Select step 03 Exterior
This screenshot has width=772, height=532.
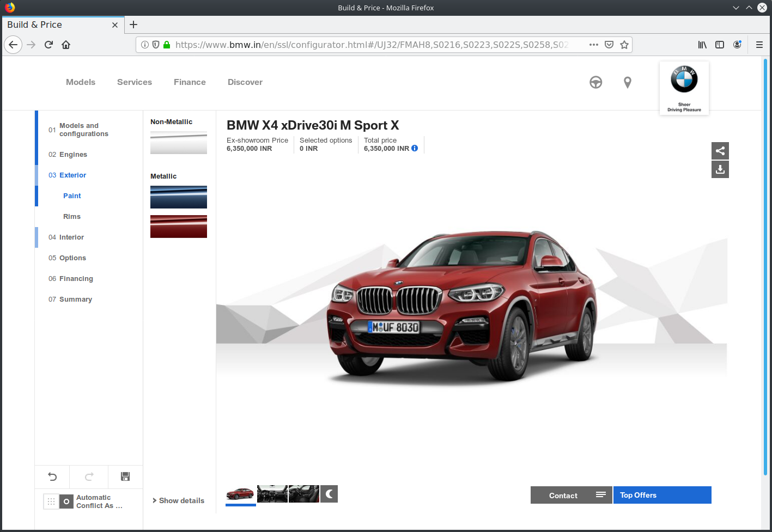point(68,175)
